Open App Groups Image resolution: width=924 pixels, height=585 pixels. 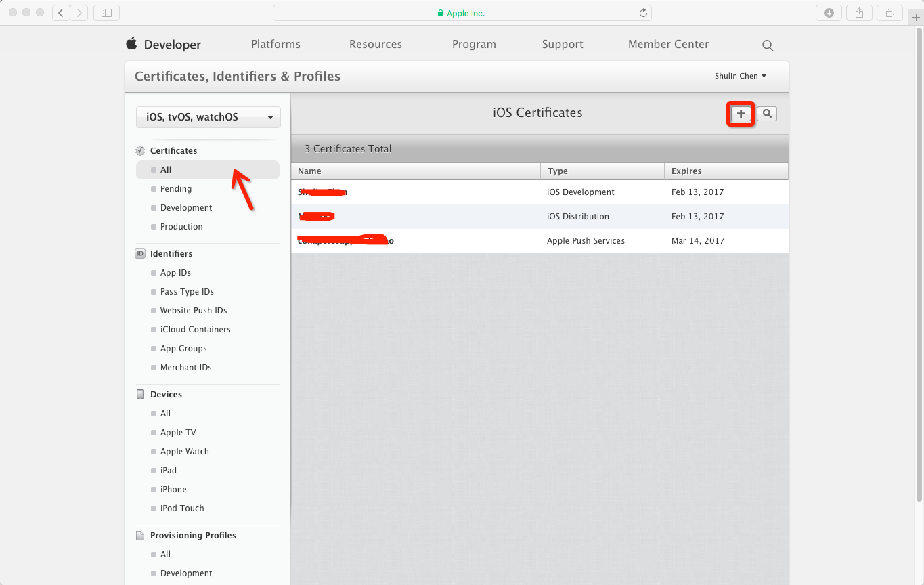point(183,349)
